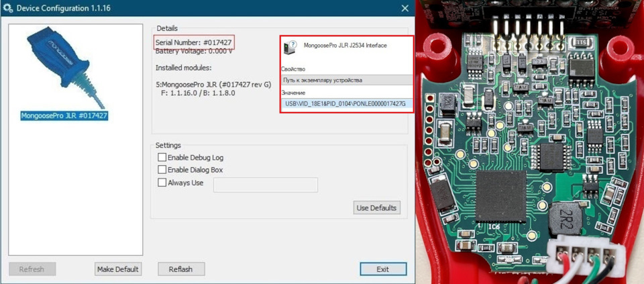Click the Serial Number: #017427 text
Viewport: 644px width, 284px height.
[x=195, y=42]
